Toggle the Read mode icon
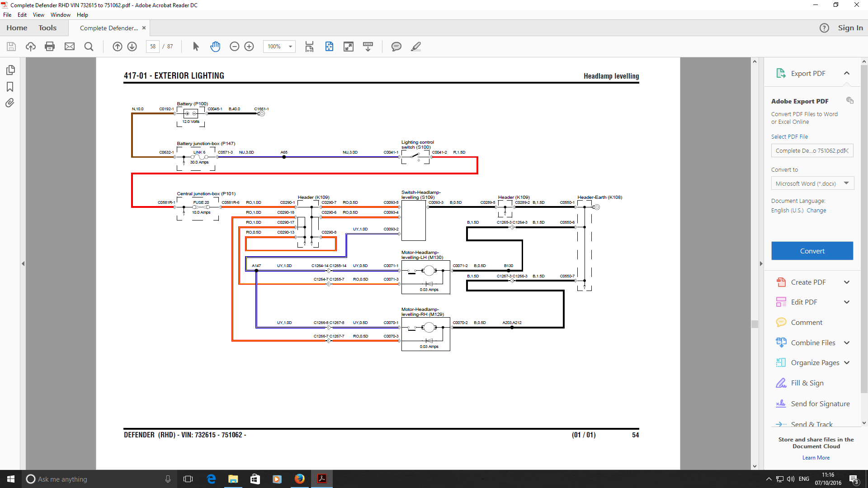The image size is (868, 488). coord(368,47)
